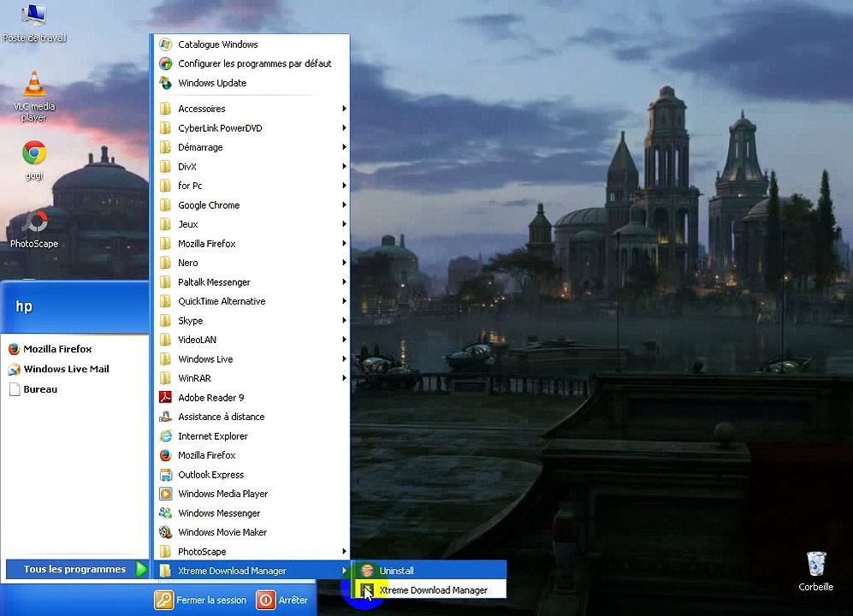
Task: Launch Windows Movie Maker
Action: 222,532
